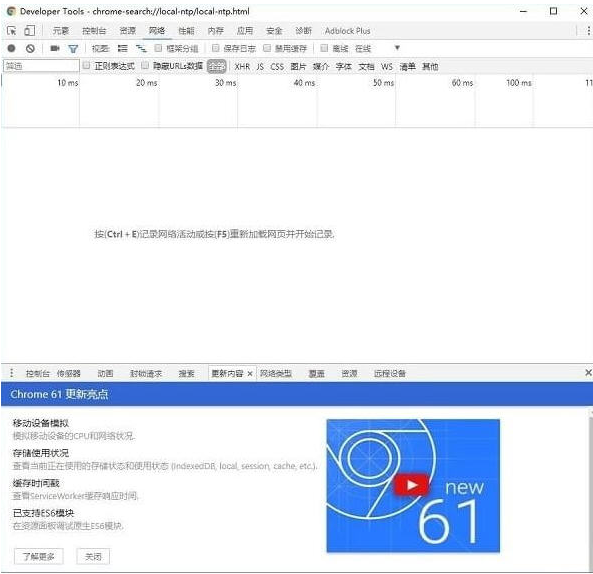The height and width of the screenshot is (574, 593).
Task: Filter requests by 文档
Action: (366, 67)
